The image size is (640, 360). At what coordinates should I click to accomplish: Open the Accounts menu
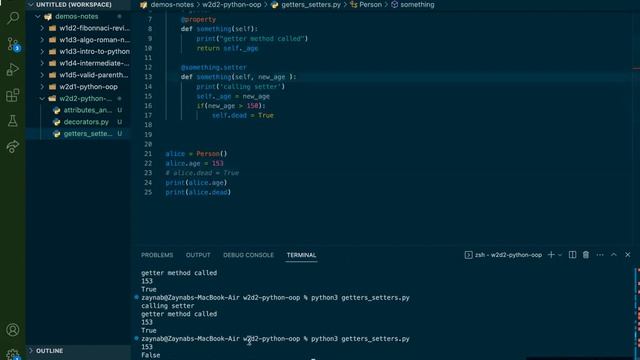13,329
